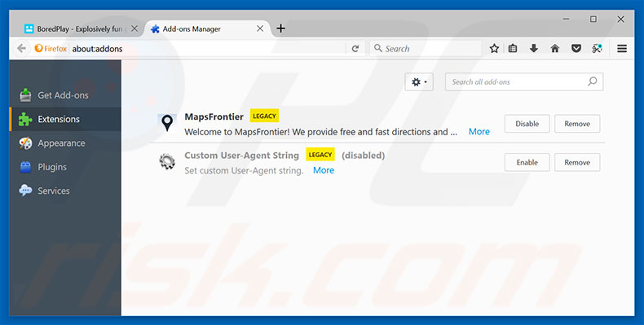Open Get Add-ons in sidebar
Image resolution: width=644 pixels, height=325 pixels.
point(65,95)
